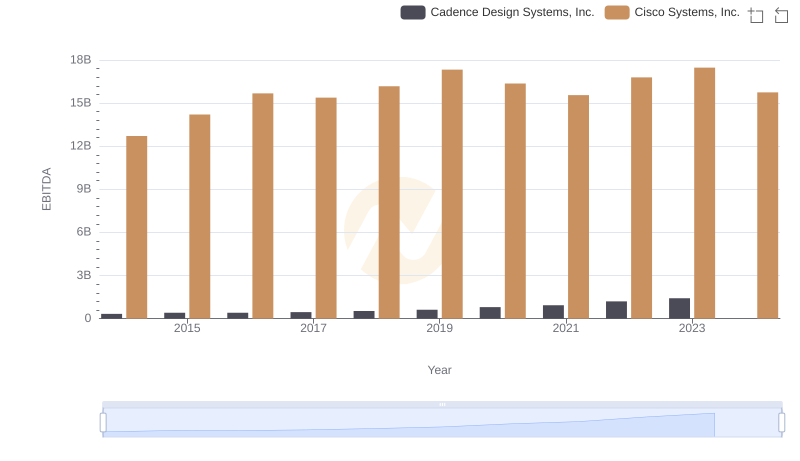Click the 2021 x-axis label

tap(566, 328)
